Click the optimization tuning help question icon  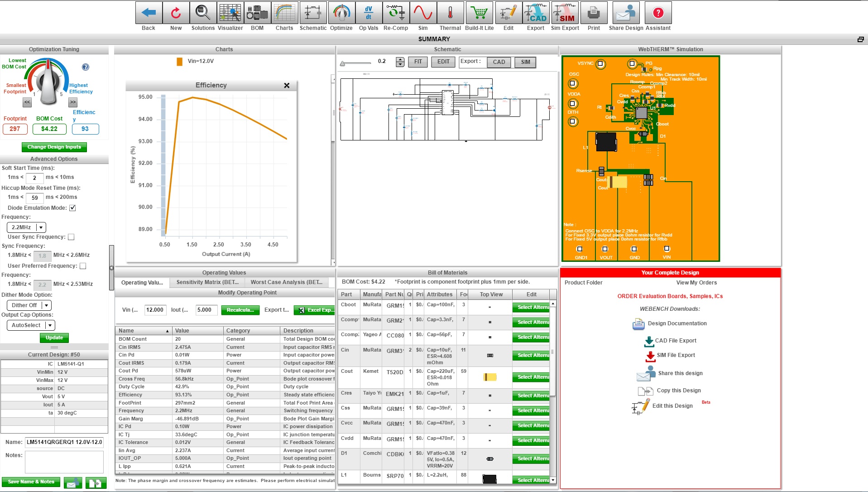tap(86, 67)
